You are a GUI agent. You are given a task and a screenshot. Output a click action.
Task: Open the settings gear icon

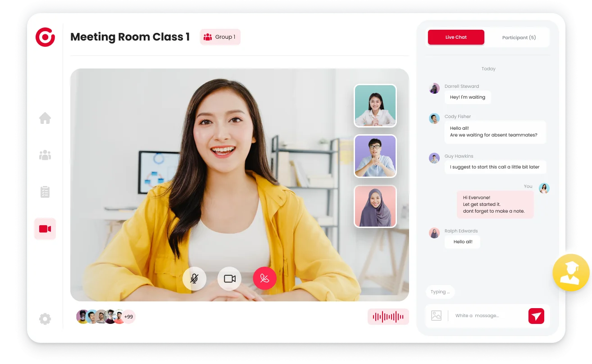tap(45, 319)
